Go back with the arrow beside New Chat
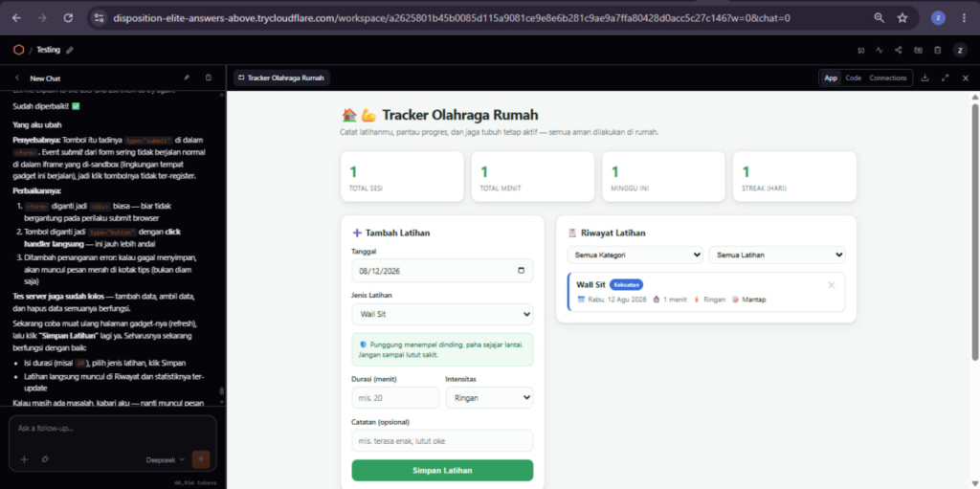The width and height of the screenshot is (980, 489). (x=17, y=78)
